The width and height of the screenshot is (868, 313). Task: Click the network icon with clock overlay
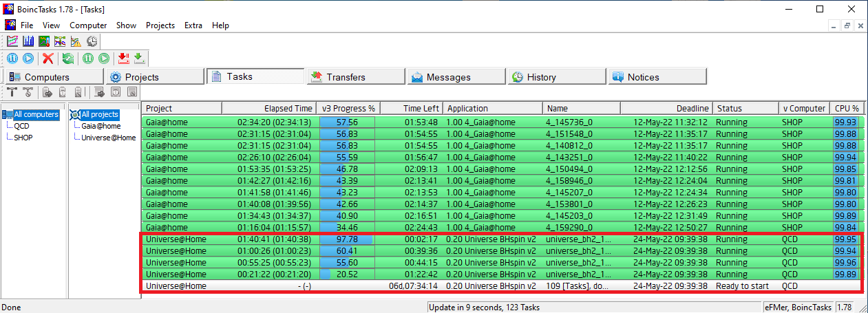coord(28,92)
